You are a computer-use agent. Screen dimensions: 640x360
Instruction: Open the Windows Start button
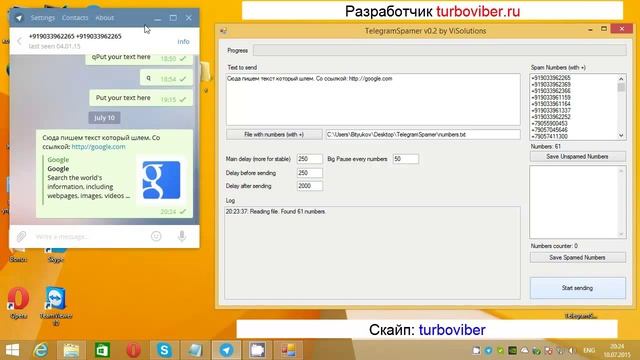click(12, 350)
